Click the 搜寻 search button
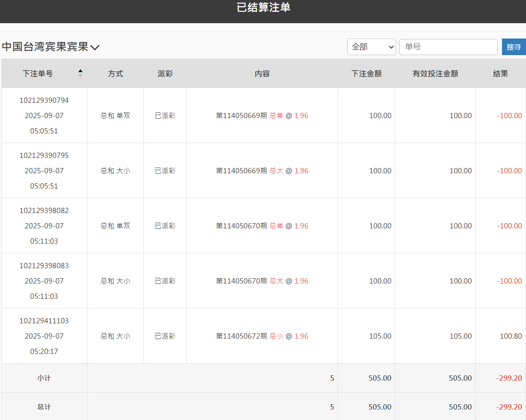 (514, 47)
